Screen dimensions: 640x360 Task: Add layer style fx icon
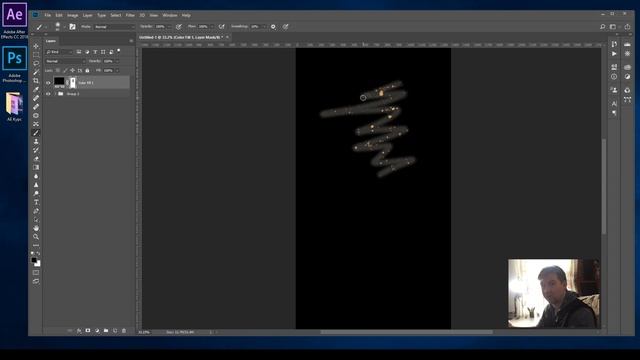point(79,331)
